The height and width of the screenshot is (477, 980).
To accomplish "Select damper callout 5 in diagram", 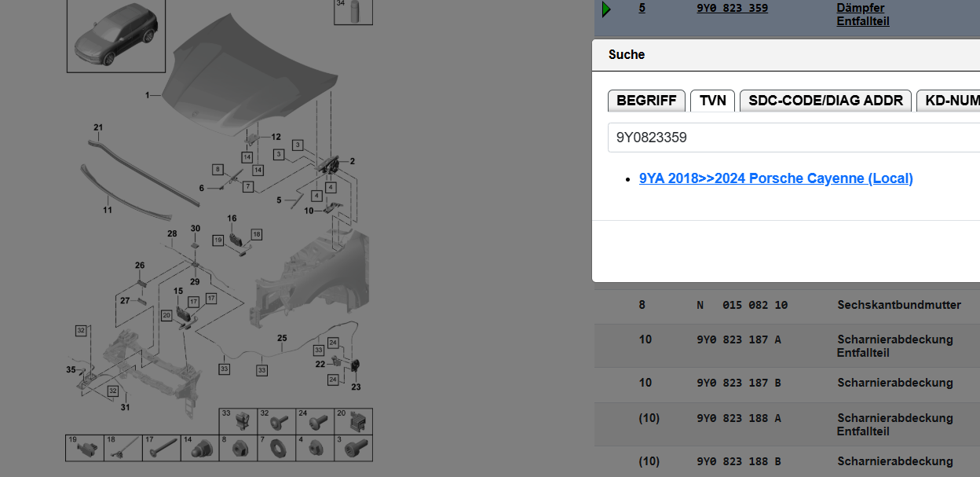I will click(279, 200).
